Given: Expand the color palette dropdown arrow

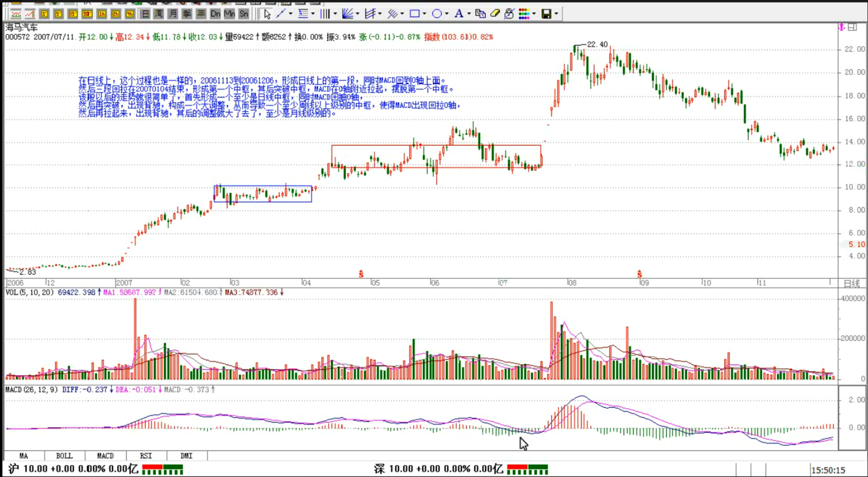Looking at the screenshot, I should click(x=534, y=14).
